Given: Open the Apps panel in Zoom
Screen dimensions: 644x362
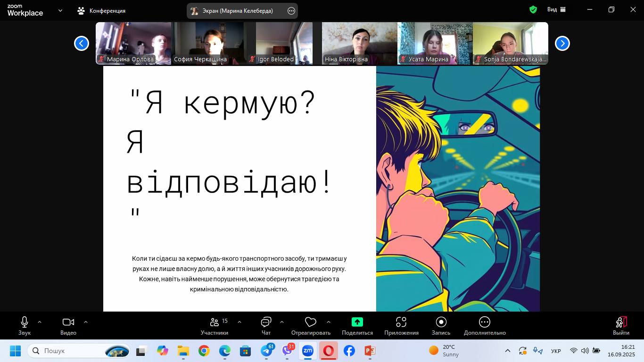Looking at the screenshot, I should (x=401, y=322).
